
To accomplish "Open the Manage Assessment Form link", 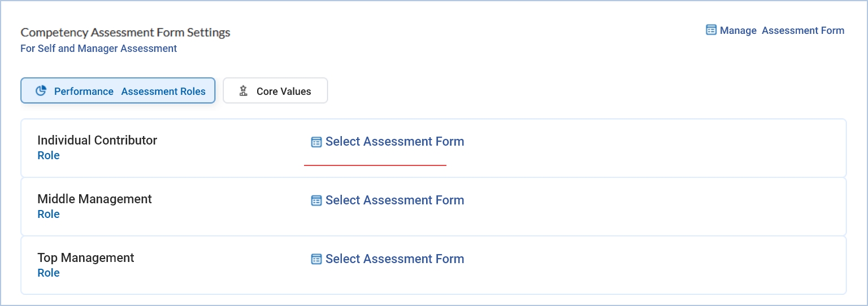I will point(782,30).
